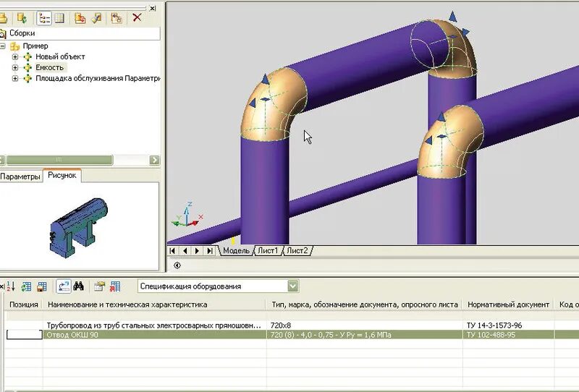Click the Новый объект component icon
579x392 pixels.
[x=28, y=57]
